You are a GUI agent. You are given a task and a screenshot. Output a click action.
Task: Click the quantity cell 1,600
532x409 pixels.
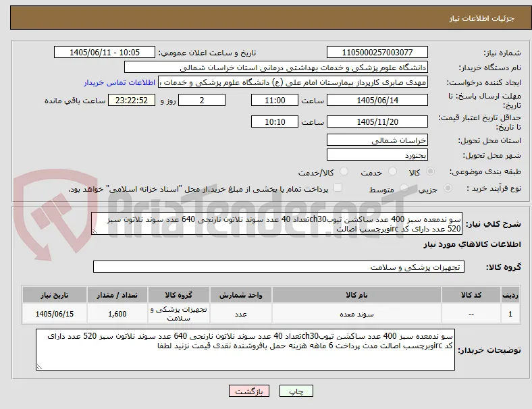point(117,314)
